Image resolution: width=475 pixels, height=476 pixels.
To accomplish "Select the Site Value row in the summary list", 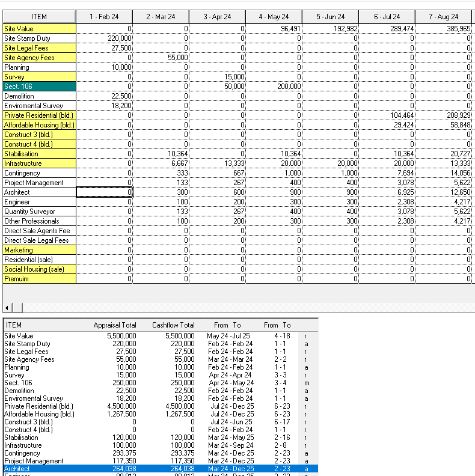I will pyautogui.click(x=161, y=336).
